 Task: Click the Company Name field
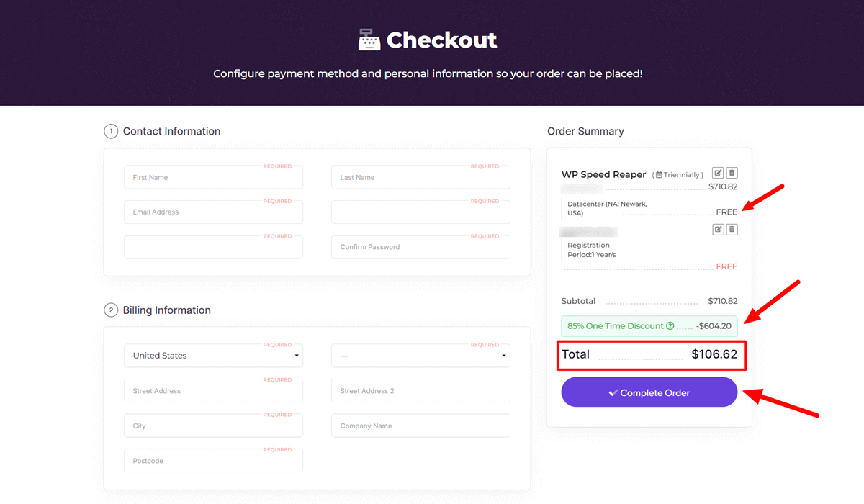pyautogui.click(x=420, y=426)
